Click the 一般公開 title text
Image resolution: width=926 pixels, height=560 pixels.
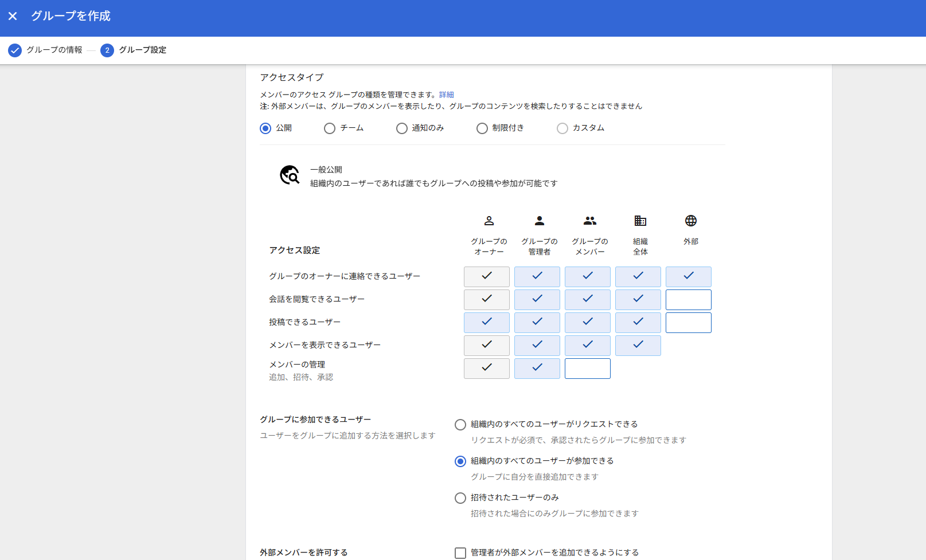click(x=326, y=170)
